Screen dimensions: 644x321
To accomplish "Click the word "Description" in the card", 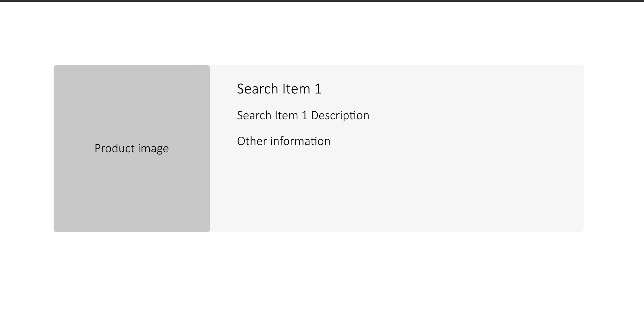I will coord(340,116).
